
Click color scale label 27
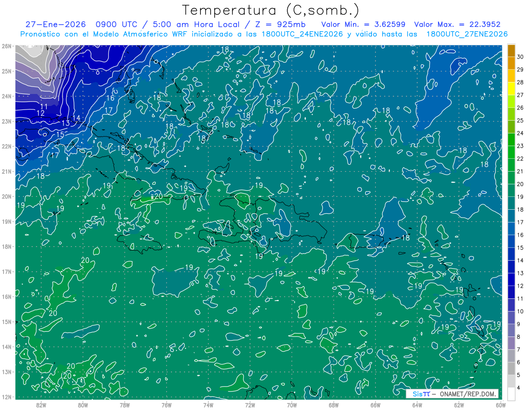point(520,95)
